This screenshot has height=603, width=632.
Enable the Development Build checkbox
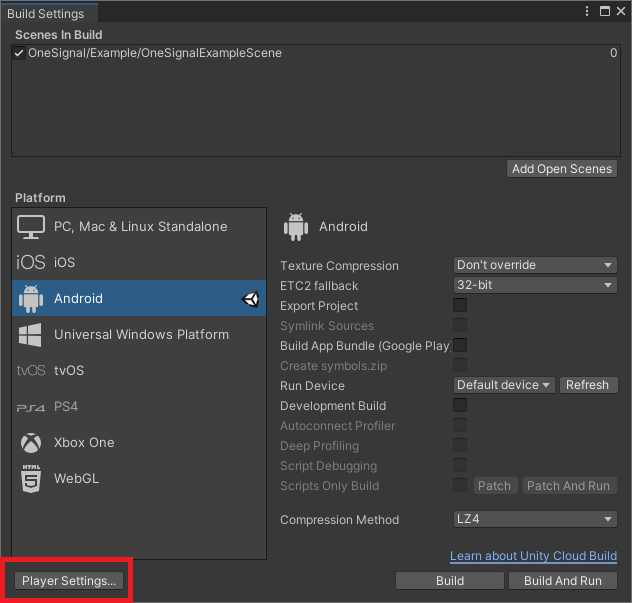pyautogui.click(x=460, y=405)
